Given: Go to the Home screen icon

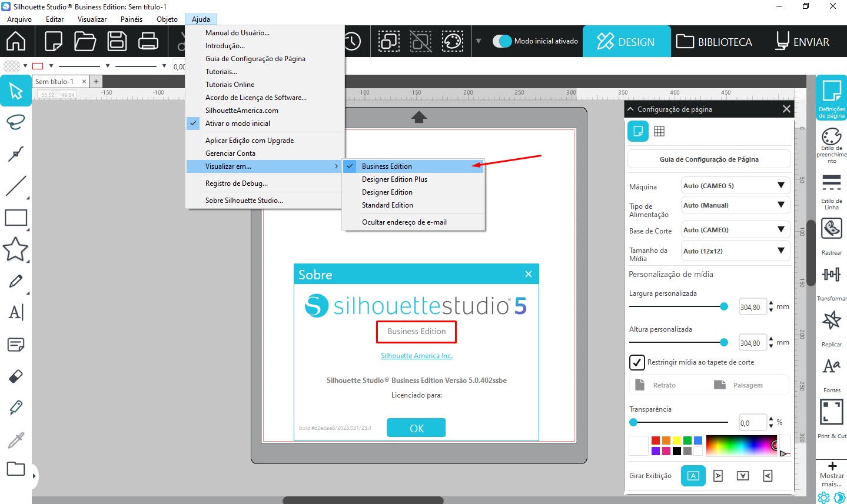Looking at the screenshot, I should pyautogui.click(x=16, y=41).
